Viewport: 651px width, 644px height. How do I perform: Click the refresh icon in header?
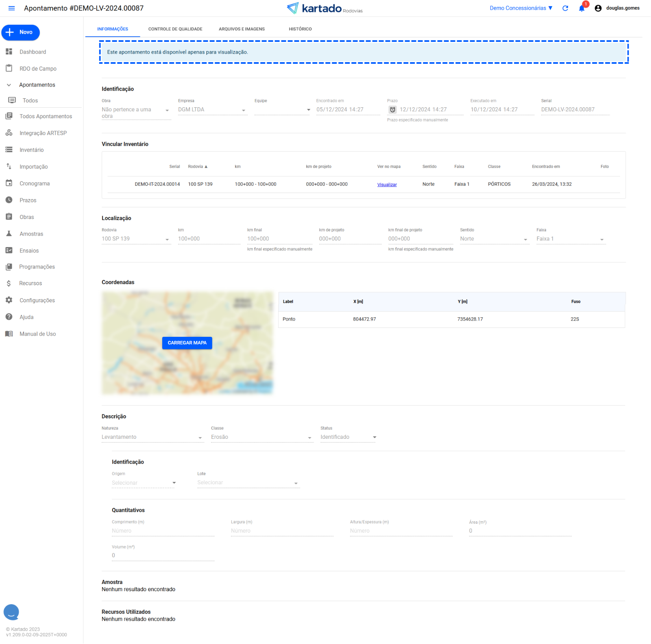(x=565, y=8)
